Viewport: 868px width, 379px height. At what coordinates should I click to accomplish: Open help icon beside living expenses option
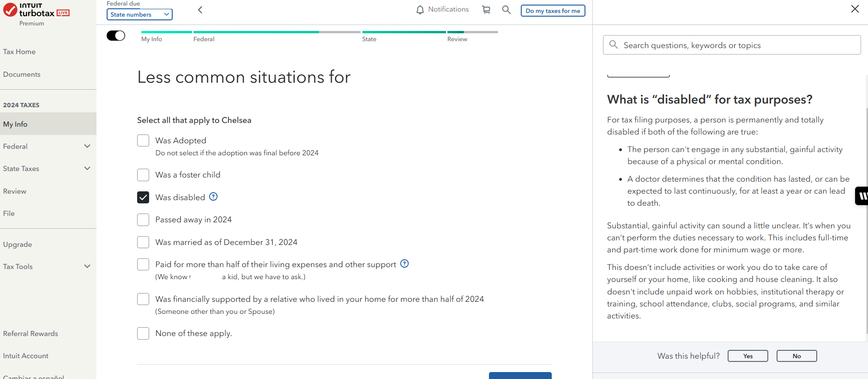pyautogui.click(x=404, y=263)
